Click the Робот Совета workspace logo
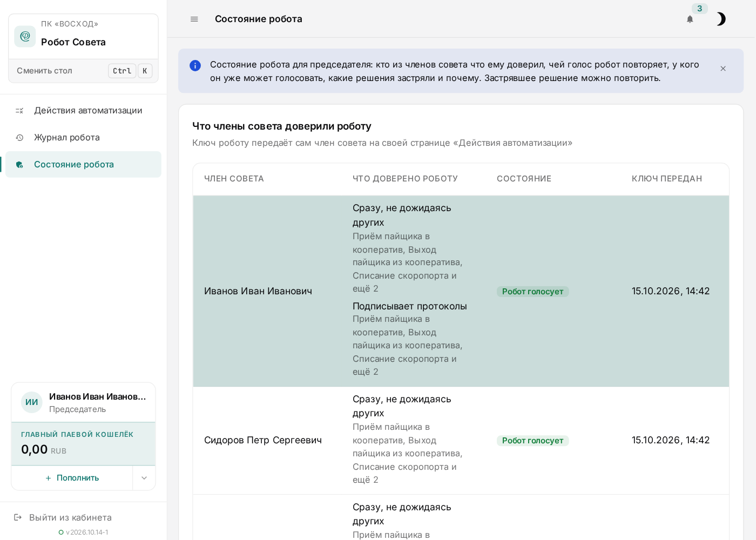This screenshot has width=756, height=540. (25, 36)
